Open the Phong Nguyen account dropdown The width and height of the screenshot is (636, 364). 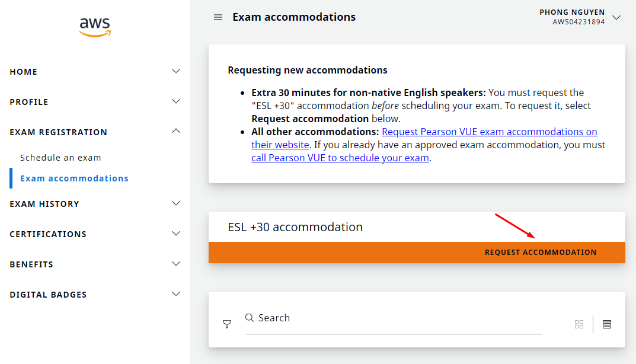[x=616, y=17]
